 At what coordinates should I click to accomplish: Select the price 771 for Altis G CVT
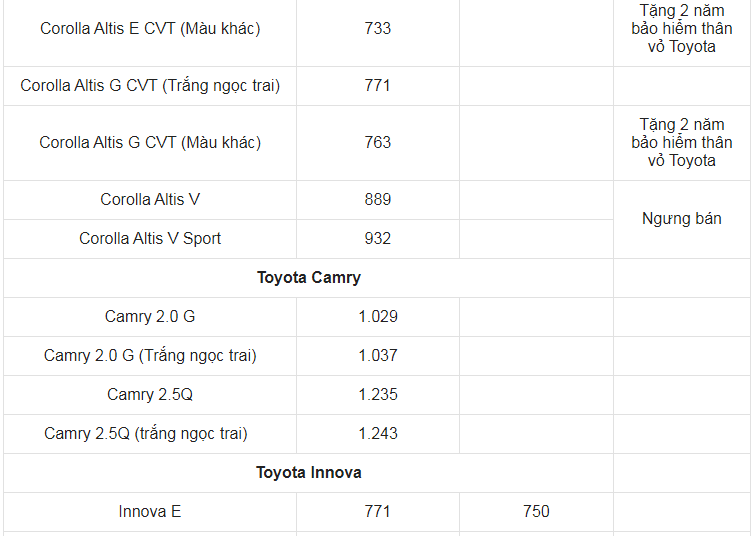coord(377,86)
